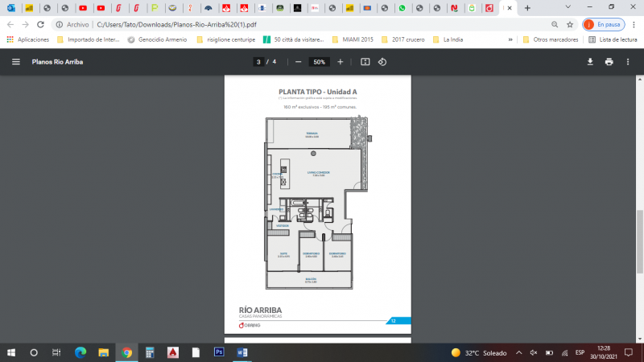
Task: Click the zoom out minus button
Action: click(x=298, y=62)
